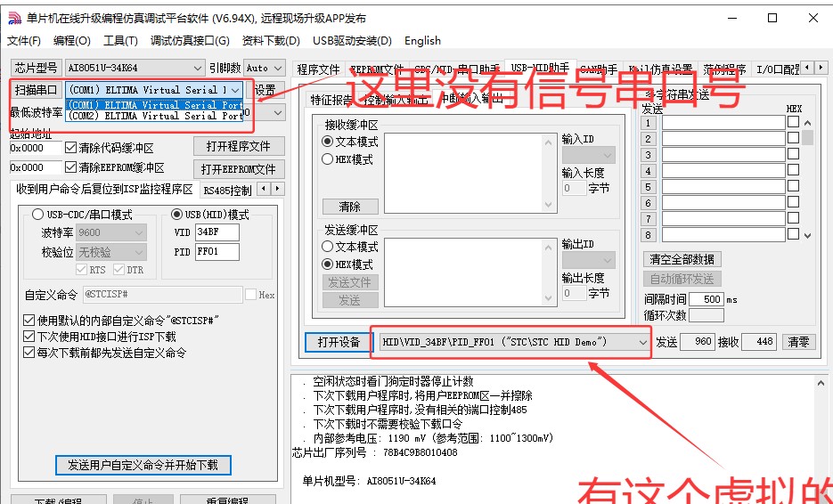Switch to 范例程序 tab
The image size is (833, 504).
click(x=724, y=69)
